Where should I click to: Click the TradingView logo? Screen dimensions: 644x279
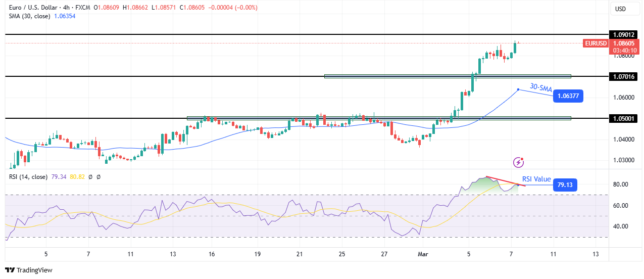click(x=29, y=270)
